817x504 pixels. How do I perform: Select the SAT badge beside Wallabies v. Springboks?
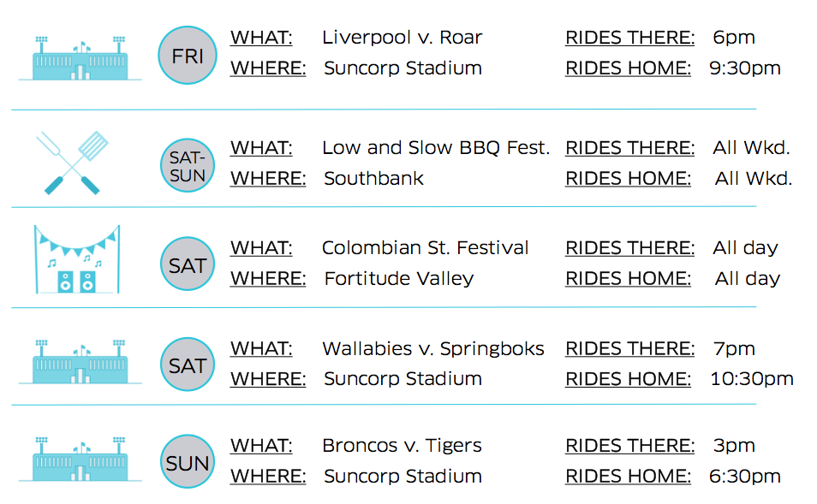point(188,364)
